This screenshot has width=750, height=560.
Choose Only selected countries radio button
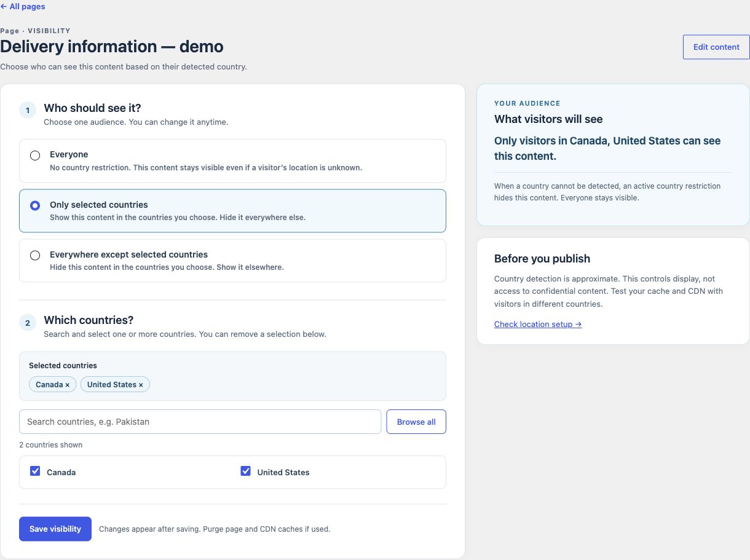point(35,205)
